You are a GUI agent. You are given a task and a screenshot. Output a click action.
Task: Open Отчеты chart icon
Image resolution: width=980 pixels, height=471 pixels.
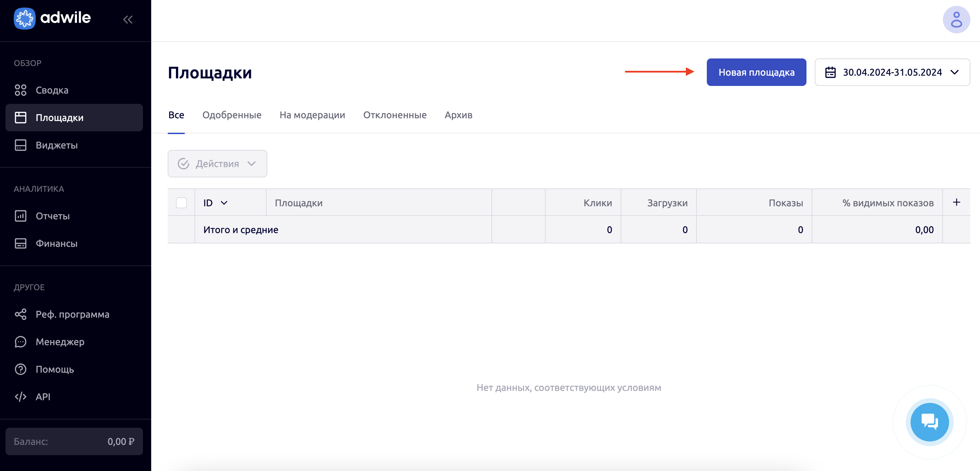[x=21, y=216]
